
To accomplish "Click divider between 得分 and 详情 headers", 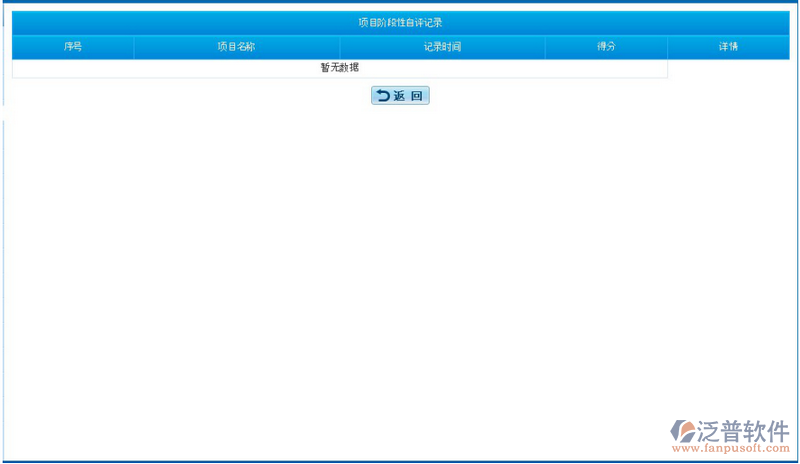I will point(667,47).
